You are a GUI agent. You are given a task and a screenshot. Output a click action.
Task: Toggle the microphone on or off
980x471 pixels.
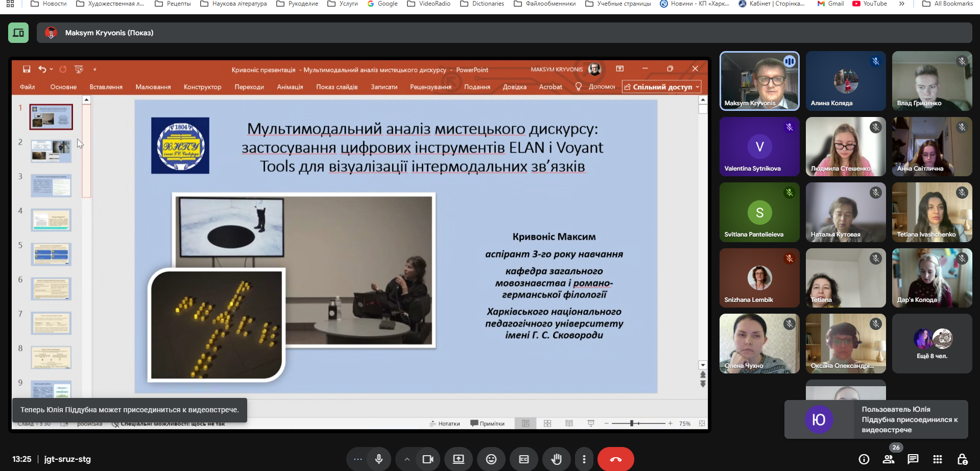point(378,459)
